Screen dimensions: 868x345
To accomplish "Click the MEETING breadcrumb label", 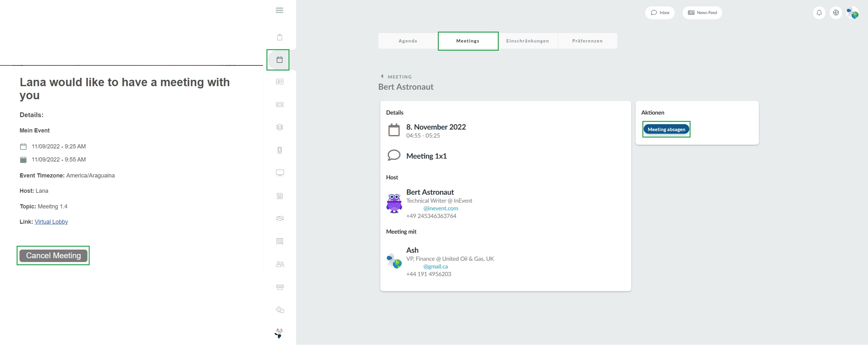I will (x=400, y=77).
